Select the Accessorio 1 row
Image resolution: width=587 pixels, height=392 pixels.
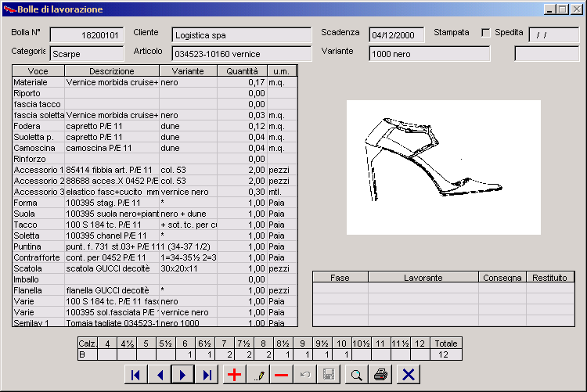point(155,170)
